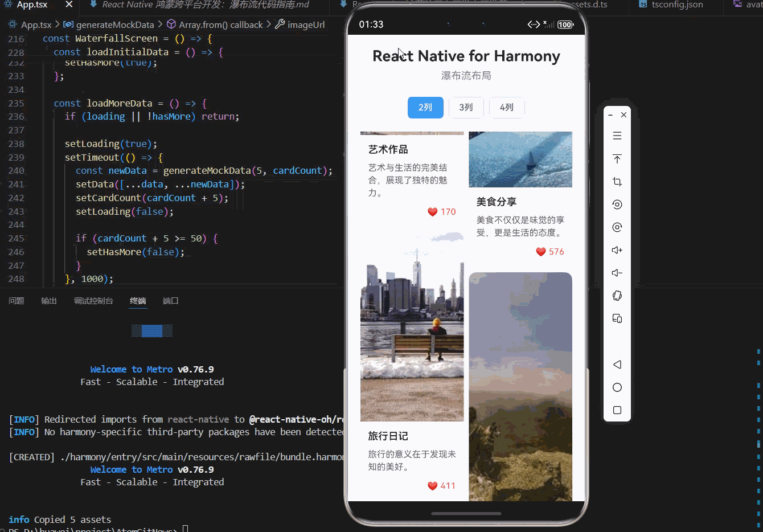763x532 pixels.
Task: Click imageUrl breadcrumb item
Action: pyautogui.click(x=306, y=24)
